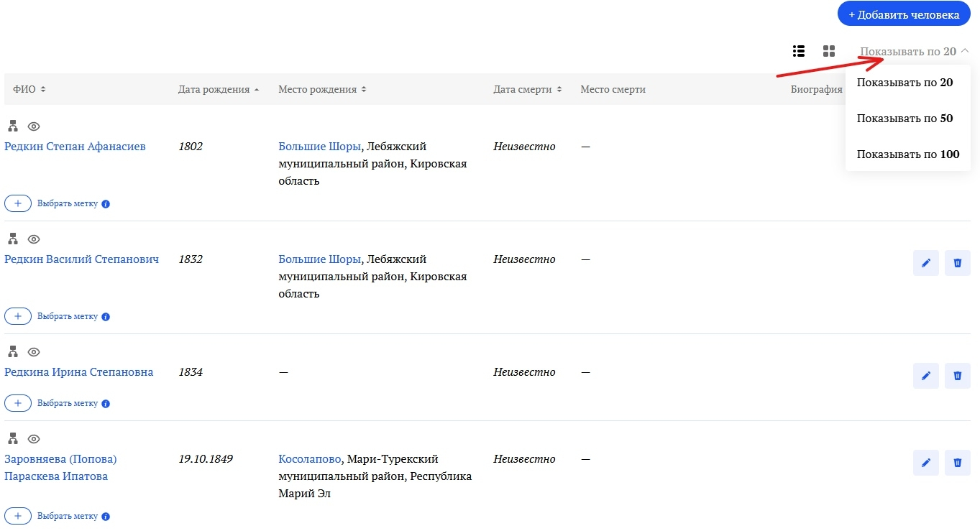Click info icon next to first 'Выбрать метку'
The height and width of the screenshot is (531, 980).
[x=106, y=204]
